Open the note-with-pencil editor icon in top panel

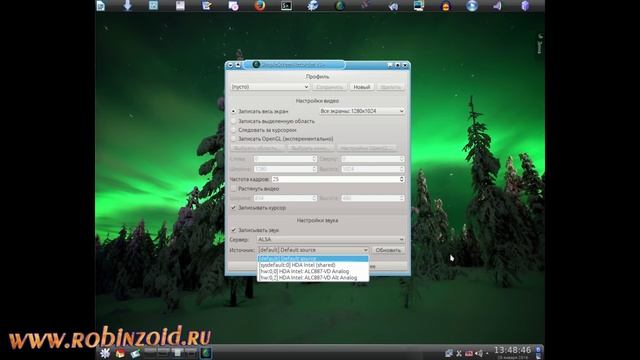coord(207,5)
